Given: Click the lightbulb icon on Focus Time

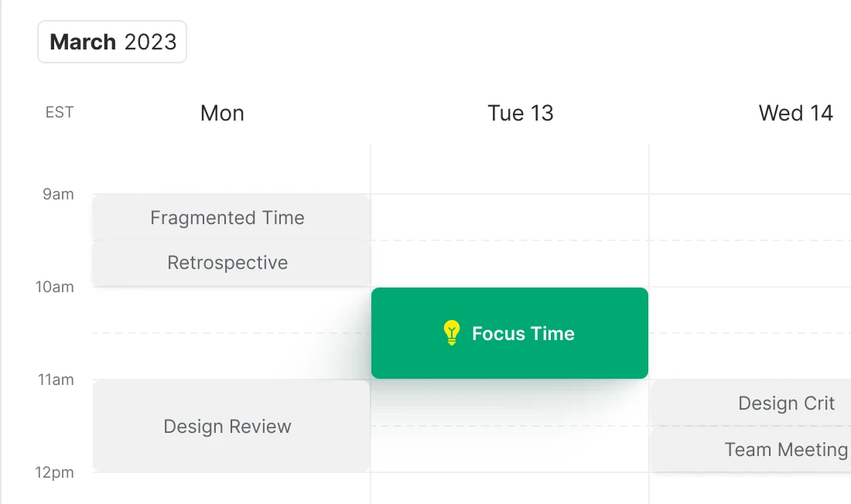Looking at the screenshot, I should 451,333.
